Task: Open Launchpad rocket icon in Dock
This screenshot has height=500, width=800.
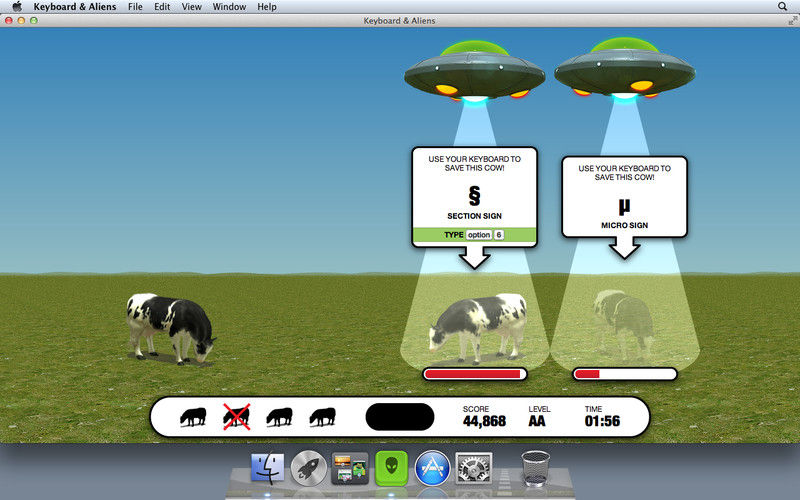Action: tap(309, 468)
